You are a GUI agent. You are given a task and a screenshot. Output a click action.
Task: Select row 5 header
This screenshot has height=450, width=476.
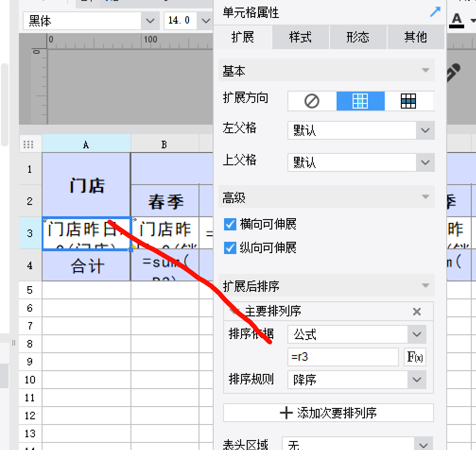pos(30,290)
